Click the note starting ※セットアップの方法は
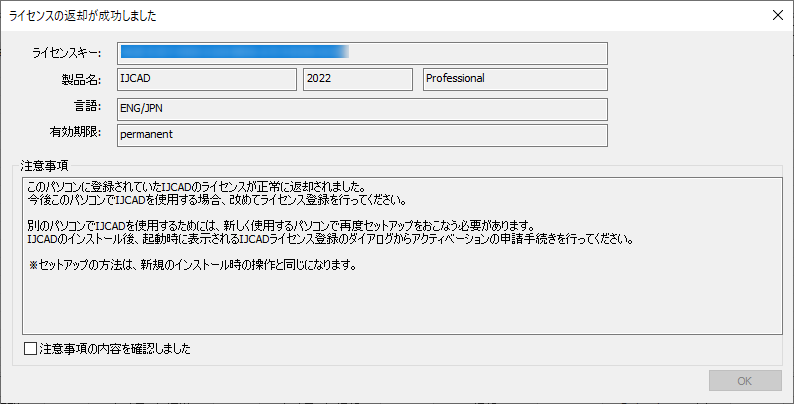 point(192,265)
